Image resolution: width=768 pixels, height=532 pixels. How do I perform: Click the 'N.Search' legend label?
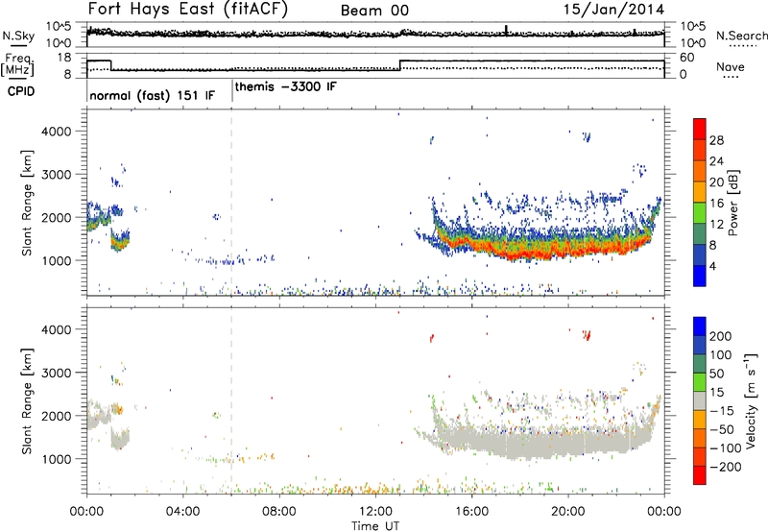[741, 36]
